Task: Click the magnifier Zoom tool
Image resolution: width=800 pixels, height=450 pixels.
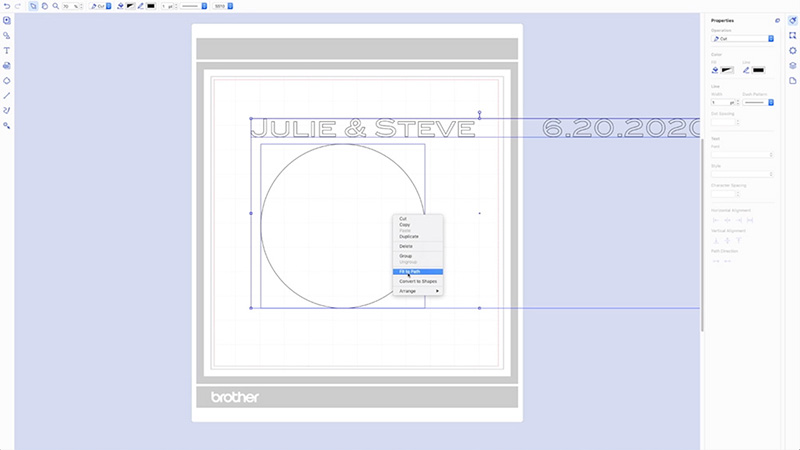Action: tap(55, 6)
